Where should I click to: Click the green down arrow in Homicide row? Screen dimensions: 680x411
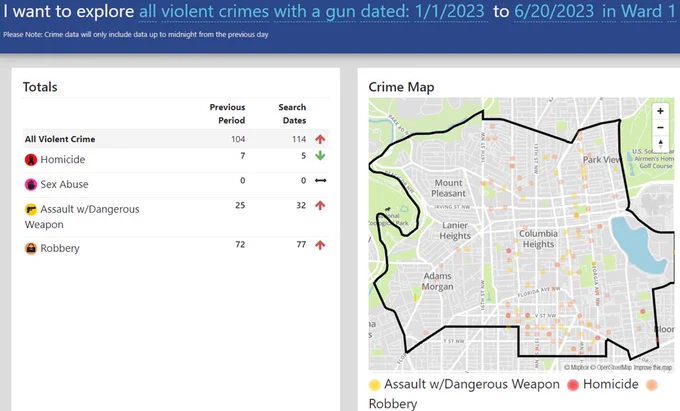pyautogui.click(x=320, y=156)
